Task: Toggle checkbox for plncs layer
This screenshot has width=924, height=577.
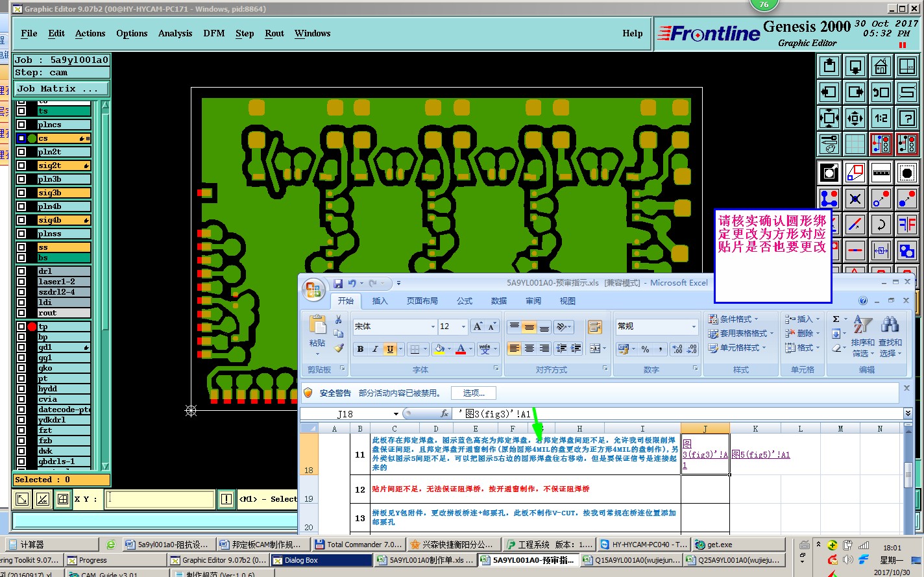Action: click(21, 125)
